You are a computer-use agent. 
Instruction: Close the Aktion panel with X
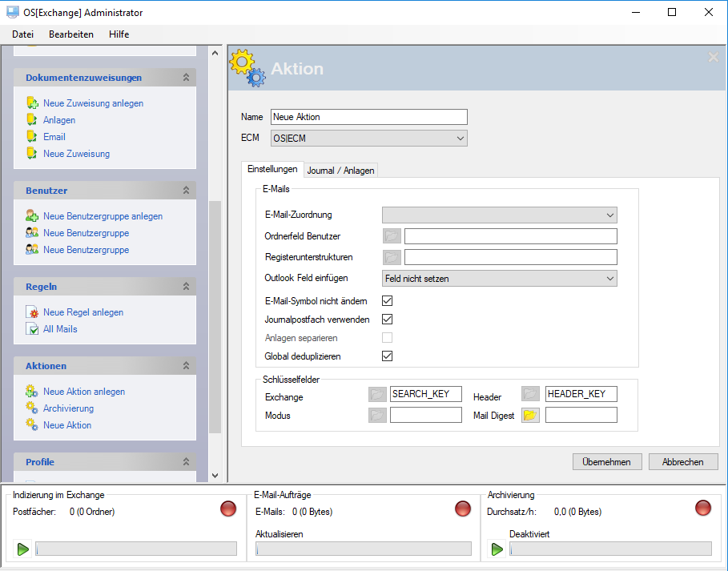[x=713, y=57]
